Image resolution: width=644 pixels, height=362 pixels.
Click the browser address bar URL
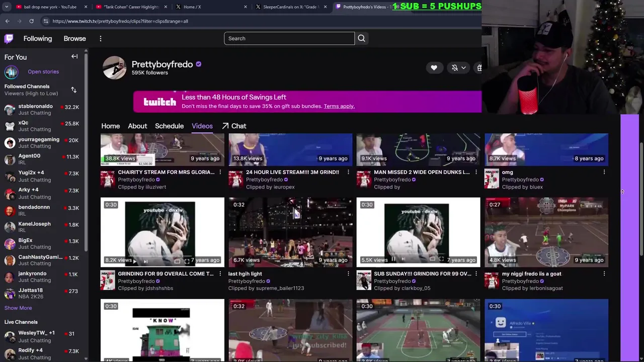click(x=120, y=21)
